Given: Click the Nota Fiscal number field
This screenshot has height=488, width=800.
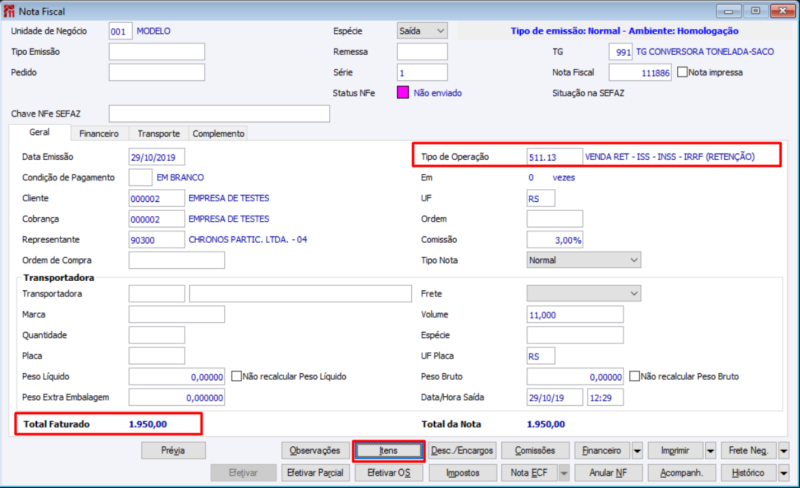Looking at the screenshot, I should (x=640, y=72).
